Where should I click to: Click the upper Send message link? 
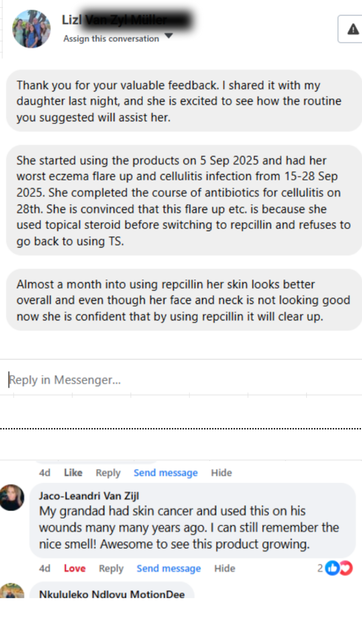pyautogui.click(x=166, y=473)
